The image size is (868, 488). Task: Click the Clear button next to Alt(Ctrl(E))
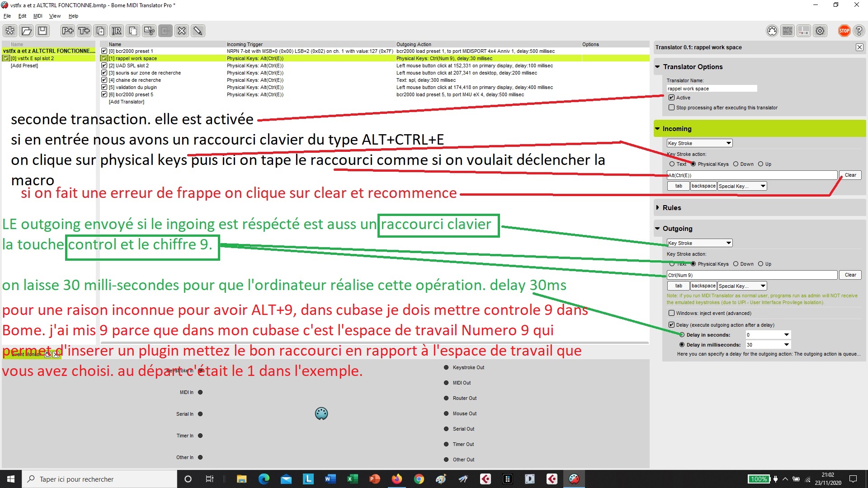click(850, 175)
